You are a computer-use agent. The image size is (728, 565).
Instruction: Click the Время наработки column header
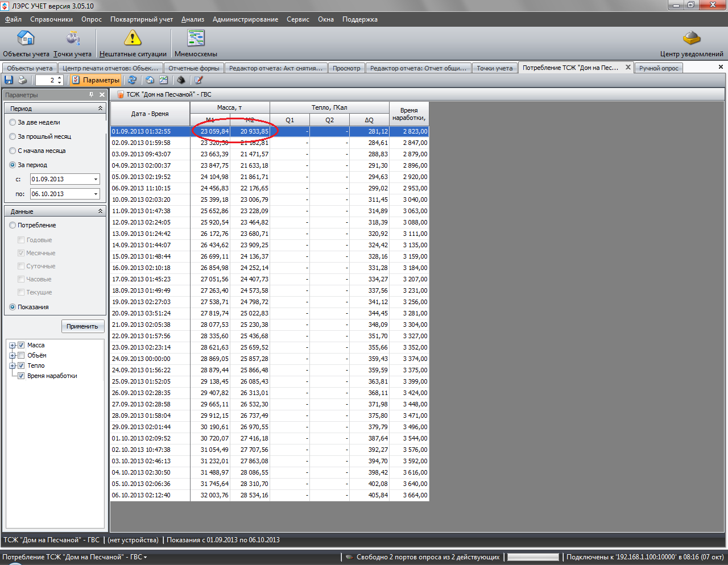pyautogui.click(x=409, y=114)
